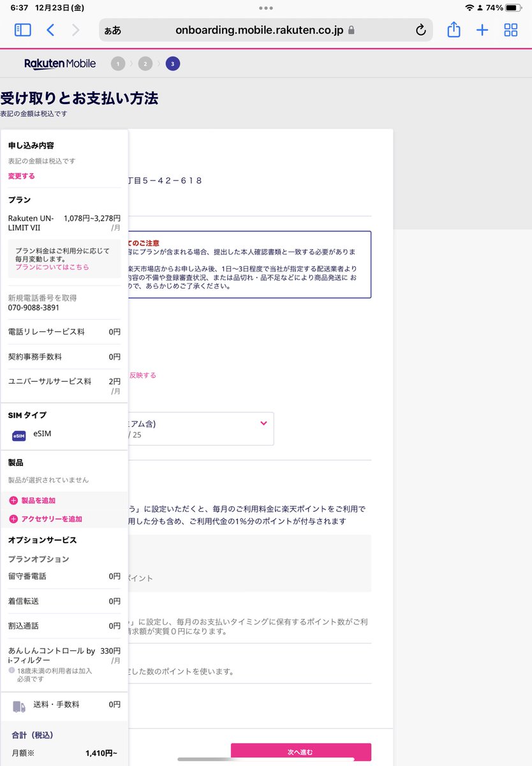Tap the ぁあ reader/format button
The image size is (532, 766).
click(x=113, y=30)
